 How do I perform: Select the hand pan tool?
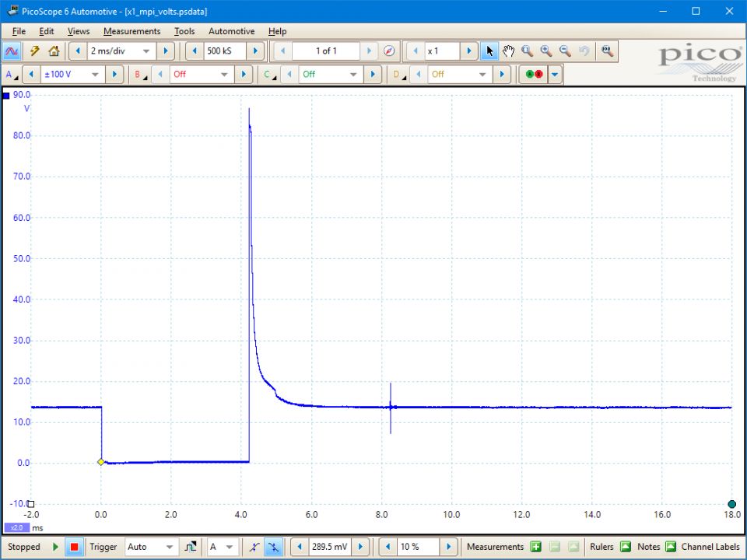[x=508, y=51]
